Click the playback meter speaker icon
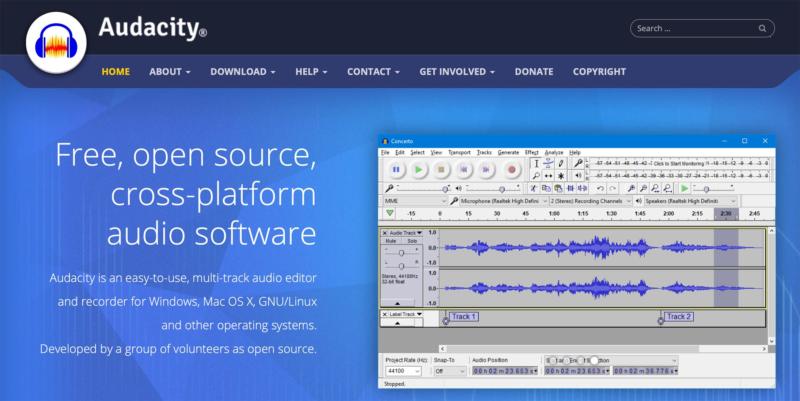 click(578, 176)
